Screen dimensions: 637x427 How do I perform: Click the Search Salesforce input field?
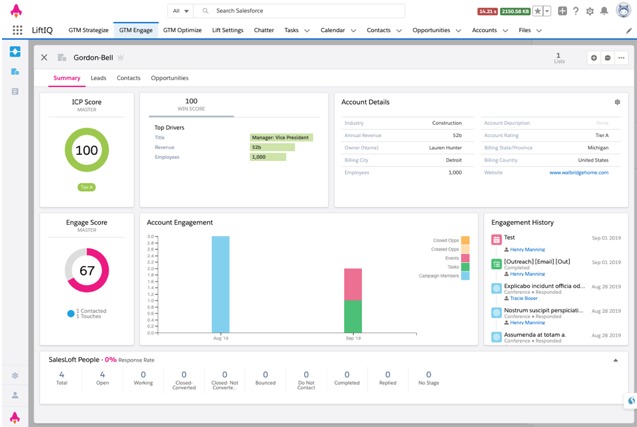tap(299, 11)
